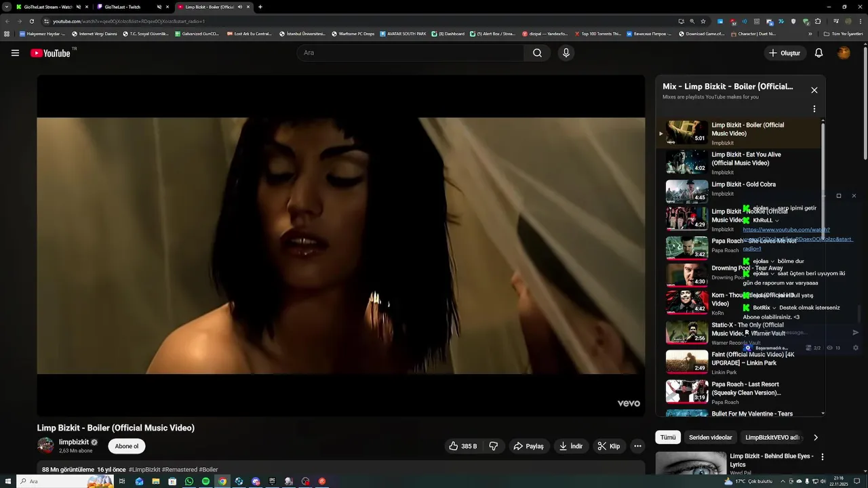Expand the KhRuLL user chevron in chat
Viewport: 868px width, 488px height.
[x=777, y=220]
